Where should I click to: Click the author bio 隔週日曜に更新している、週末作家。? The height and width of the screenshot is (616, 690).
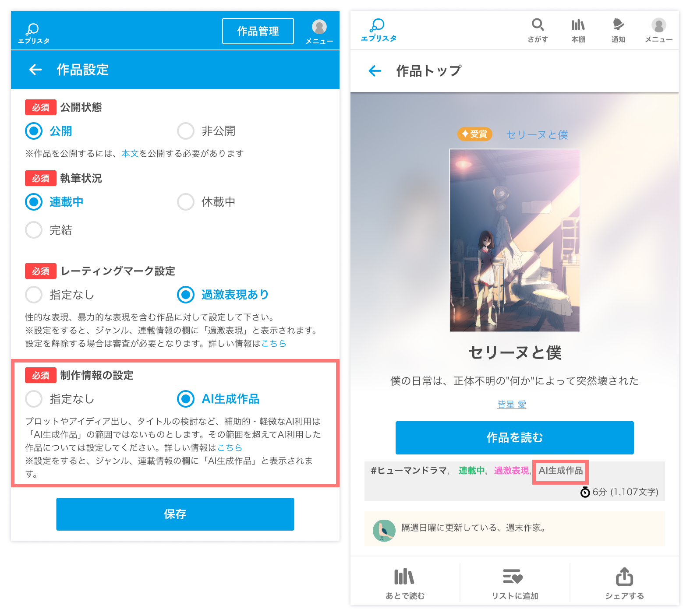click(475, 528)
